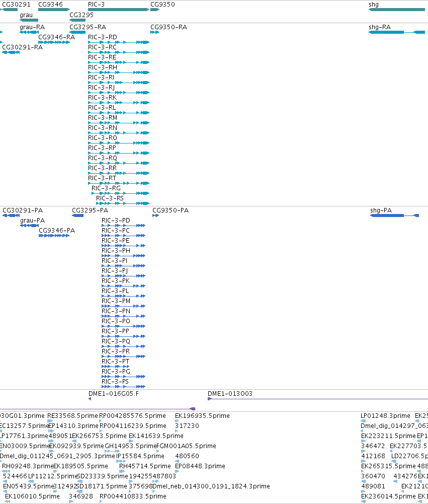Click the CG9350 gene label
The image size is (428, 504).
pyautogui.click(x=163, y=5)
